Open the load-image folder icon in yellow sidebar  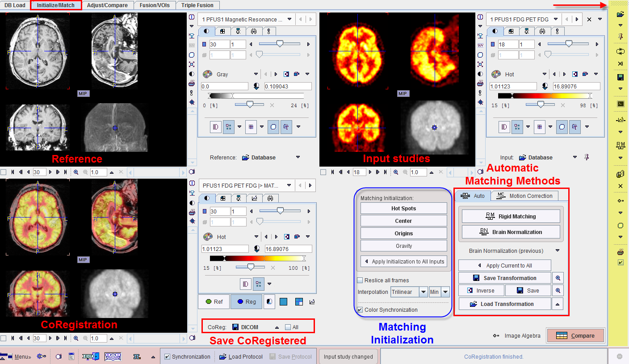tap(620, 15)
